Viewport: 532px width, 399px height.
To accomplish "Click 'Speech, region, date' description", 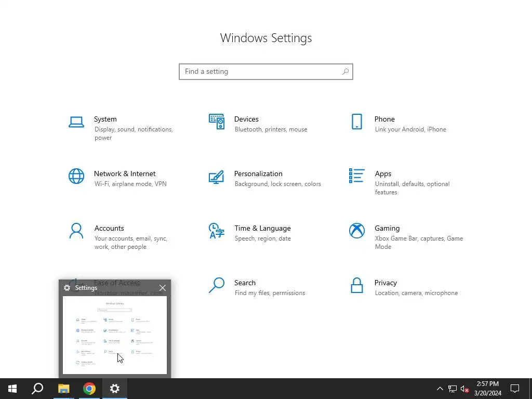I will (x=262, y=238).
